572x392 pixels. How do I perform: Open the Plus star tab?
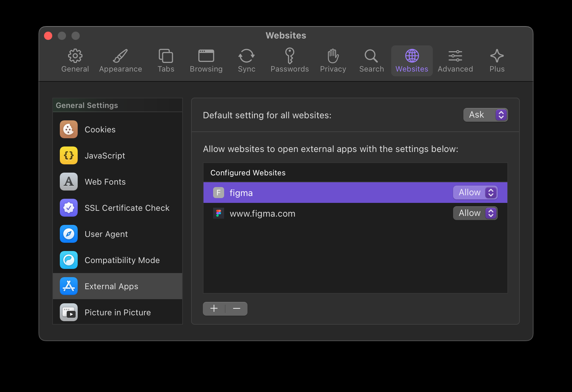coord(497,61)
